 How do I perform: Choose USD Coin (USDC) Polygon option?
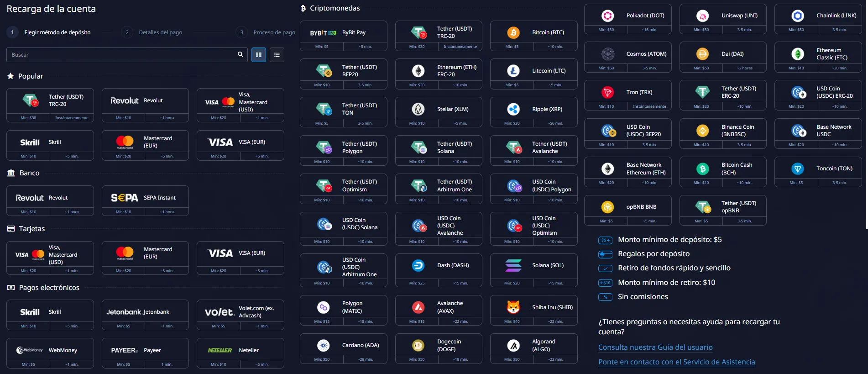pos(534,189)
